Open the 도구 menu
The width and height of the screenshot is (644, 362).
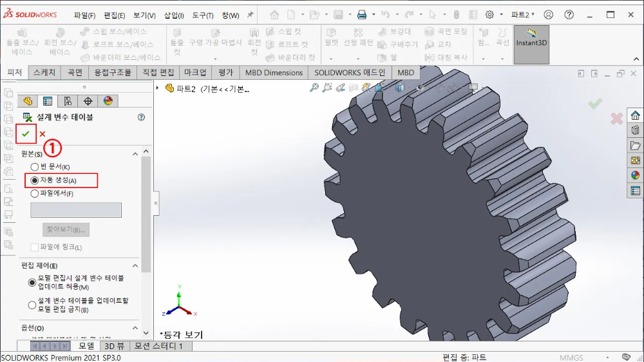tap(203, 15)
